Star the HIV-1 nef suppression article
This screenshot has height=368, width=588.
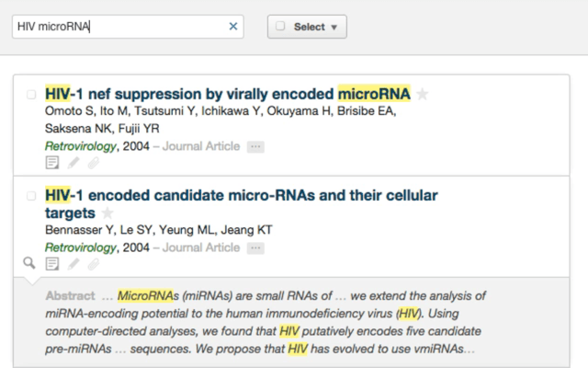(423, 94)
